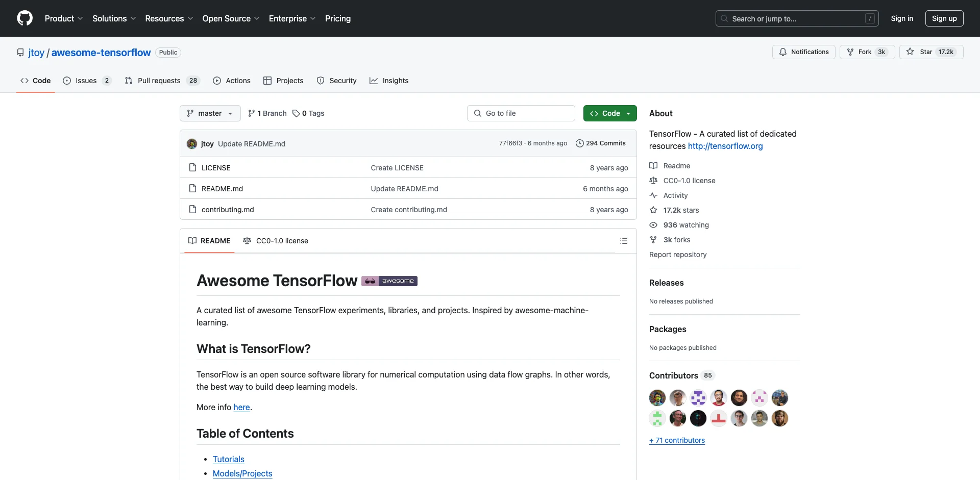Star the repository
980x480 pixels.
pos(931,52)
